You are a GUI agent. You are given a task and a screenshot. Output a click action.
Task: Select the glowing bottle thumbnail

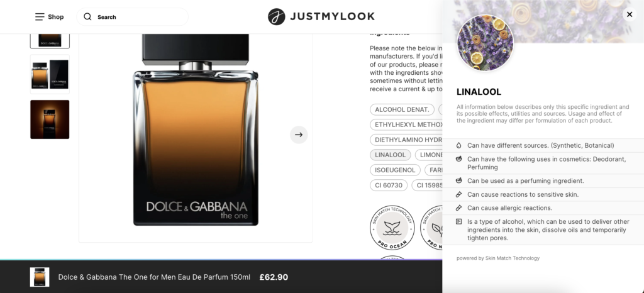[x=50, y=119]
